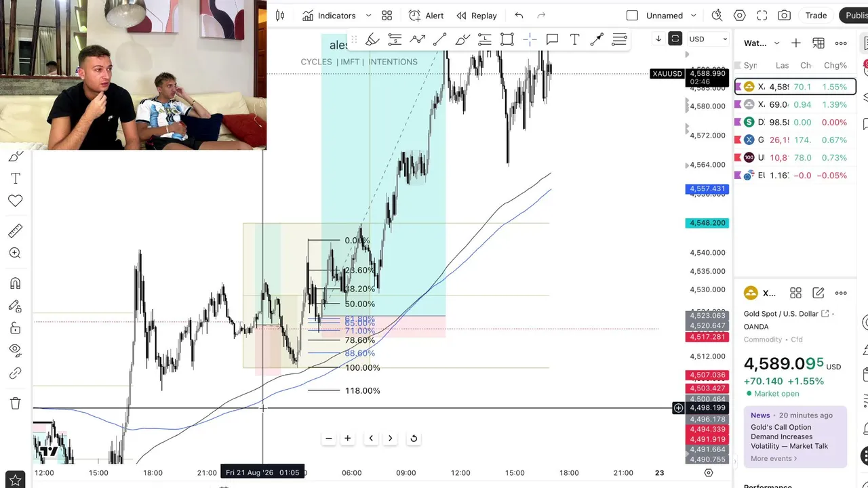The width and height of the screenshot is (868, 488).
Task: Select the watchlist row showing -0.05% change
Action: pyautogui.click(x=795, y=175)
